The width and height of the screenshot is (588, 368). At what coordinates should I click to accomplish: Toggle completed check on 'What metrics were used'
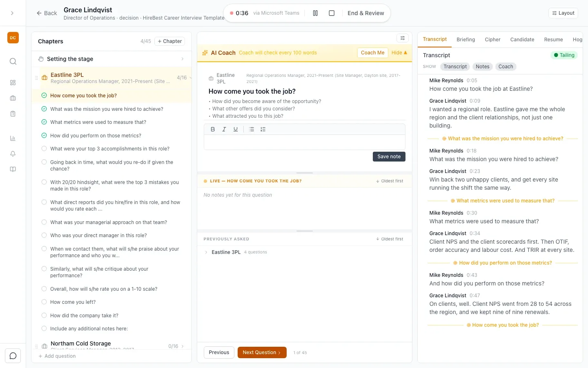(44, 122)
